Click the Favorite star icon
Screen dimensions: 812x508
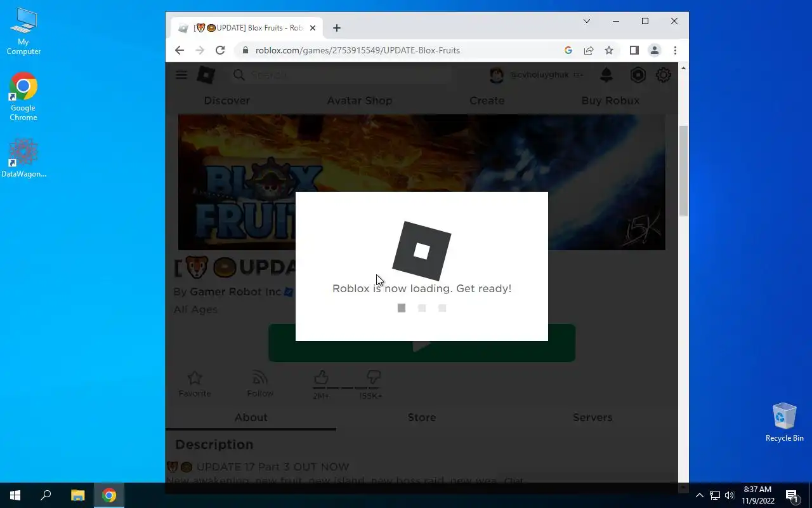pyautogui.click(x=195, y=378)
